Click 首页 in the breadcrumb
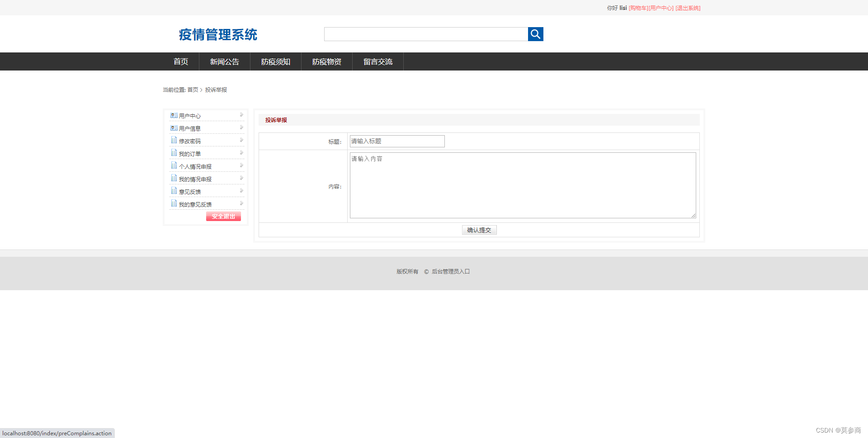Image resolution: width=868 pixels, height=438 pixels. (x=193, y=90)
